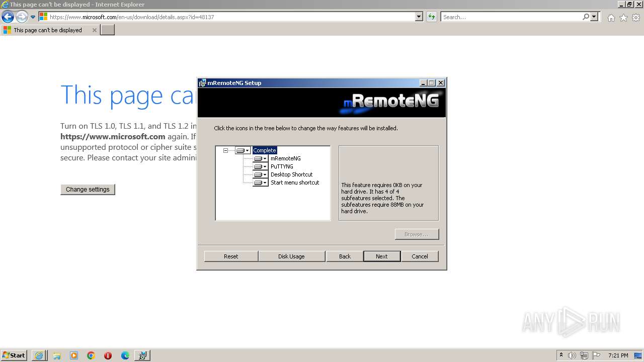Select the Start menu shortcut feature label
Image resolution: width=644 pixels, height=362 pixels.
[x=295, y=183]
